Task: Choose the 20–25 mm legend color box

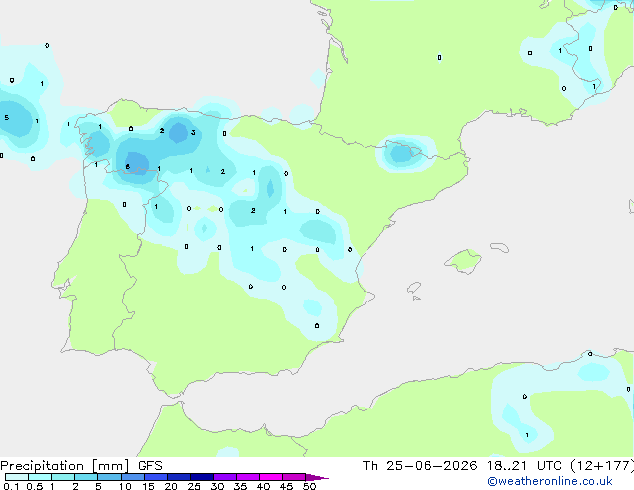Action: coord(178,477)
